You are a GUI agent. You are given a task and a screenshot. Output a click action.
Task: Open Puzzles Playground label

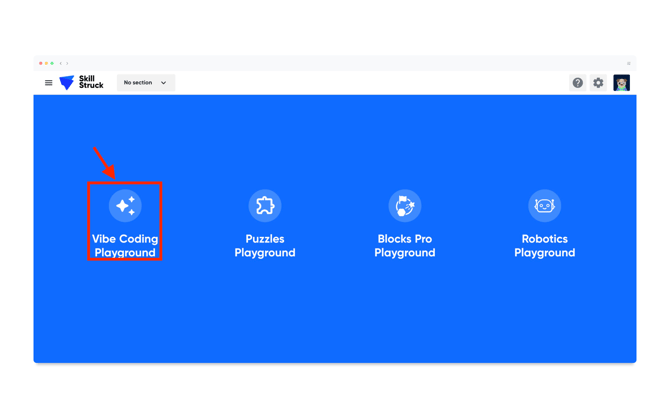pos(265,246)
